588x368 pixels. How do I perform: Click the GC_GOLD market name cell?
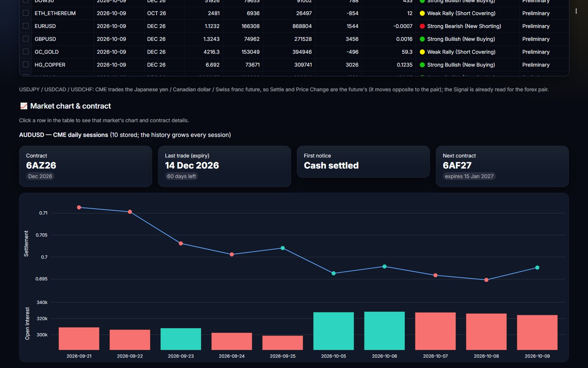tap(62, 52)
